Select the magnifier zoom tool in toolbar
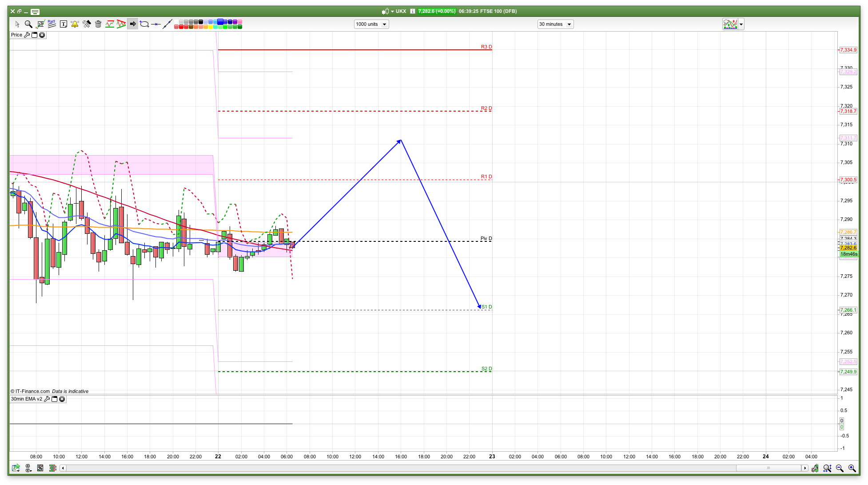This screenshot has width=868, height=485. [28, 24]
